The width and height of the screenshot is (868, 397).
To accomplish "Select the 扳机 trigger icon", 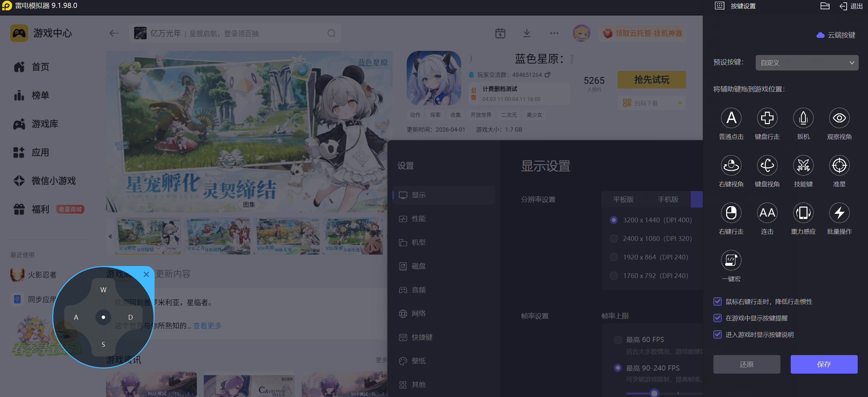I will [803, 118].
